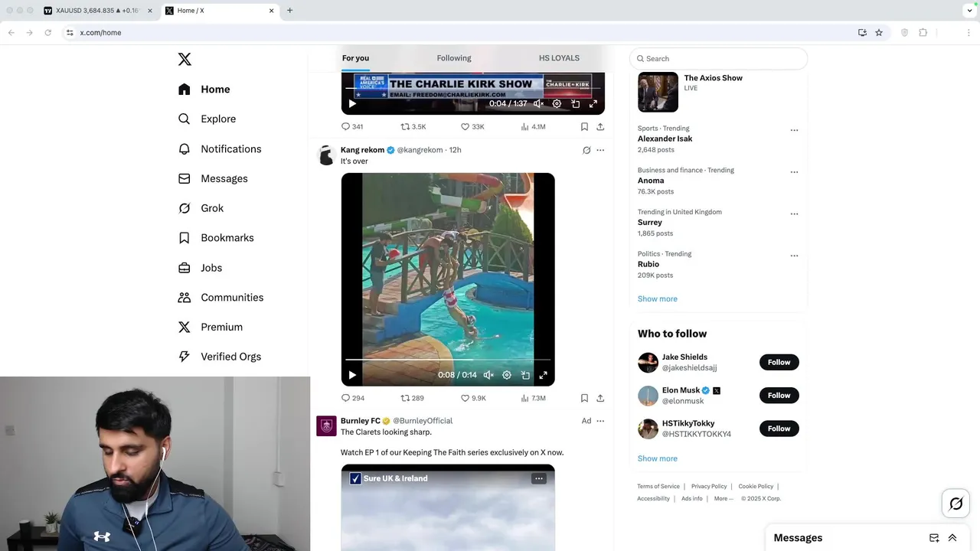The image size is (980, 551).
Task: Play the Charlie Kirk Show video
Action: click(x=352, y=103)
